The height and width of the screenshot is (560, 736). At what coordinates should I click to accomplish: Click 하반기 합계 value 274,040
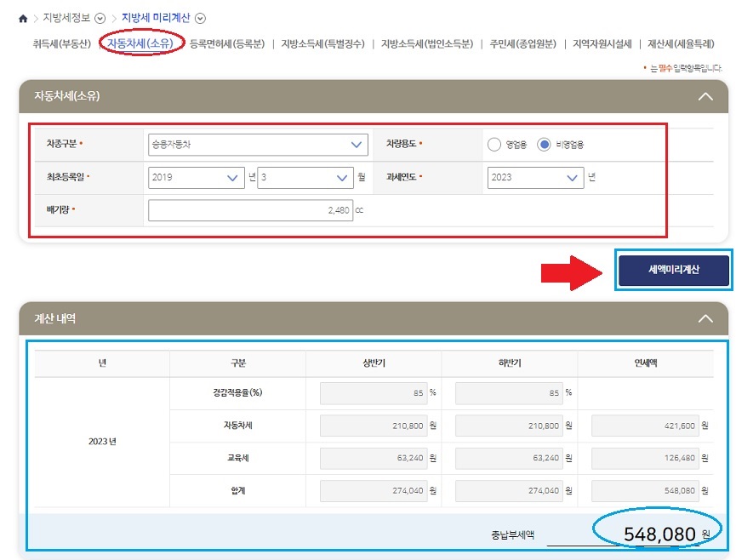510,491
